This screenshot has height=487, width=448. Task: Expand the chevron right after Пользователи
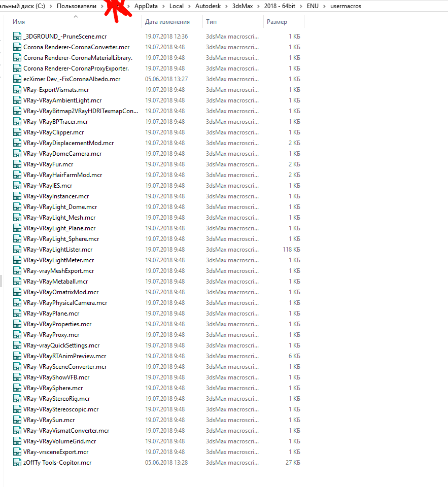click(x=102, y=6)
